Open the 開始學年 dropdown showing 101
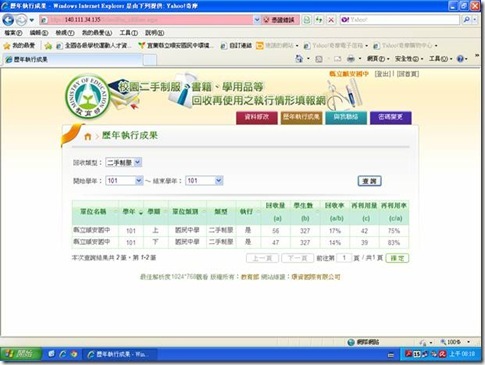Image resolution: width=485 pixels, height=365 pixels. pyautogui.click(x=124, y=181)
